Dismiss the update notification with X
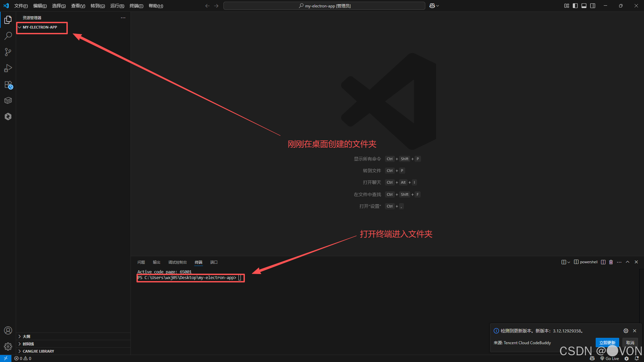Image resolution: width=644 pixels, height=362 pixels. [x=635, y=331]
